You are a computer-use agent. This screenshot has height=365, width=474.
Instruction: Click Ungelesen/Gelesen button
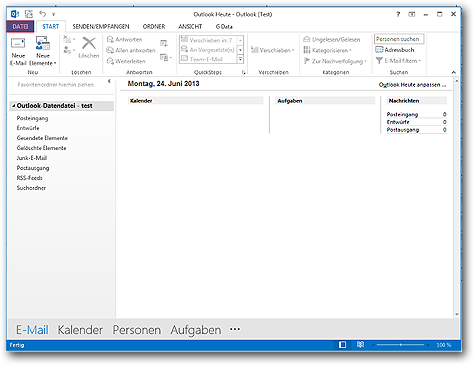pyautogui.click(x=332, y=39)
